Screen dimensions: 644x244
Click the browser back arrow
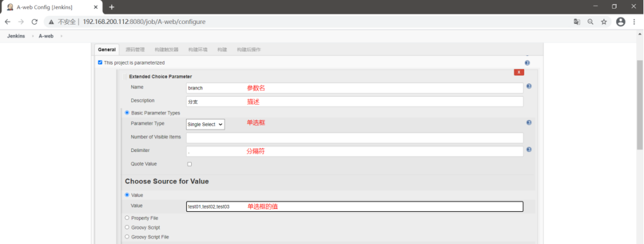(x=8, y=22)
